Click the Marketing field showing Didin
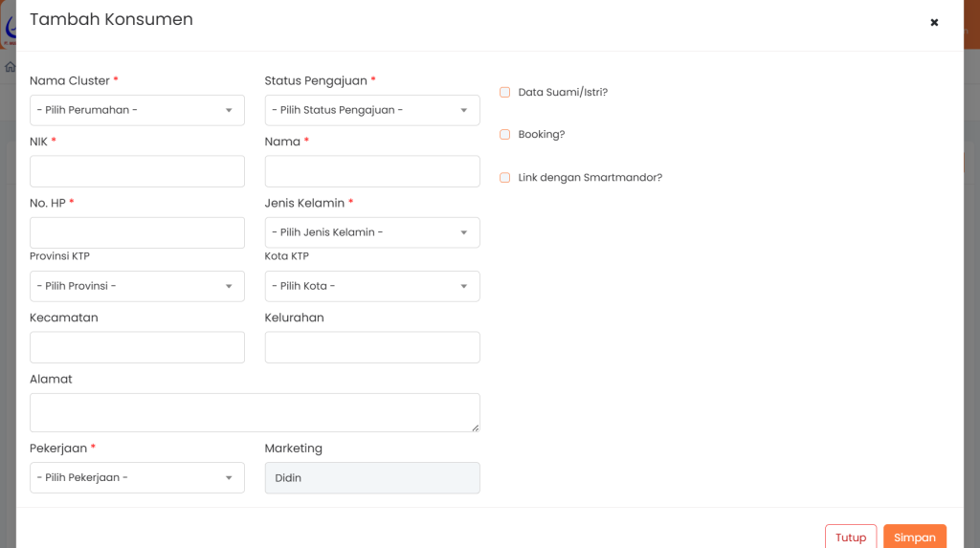980x548 pixels. tap(372, 477)
